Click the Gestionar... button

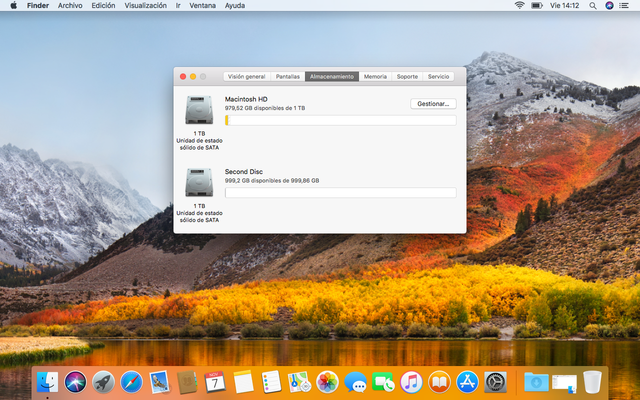coord(433,104)
